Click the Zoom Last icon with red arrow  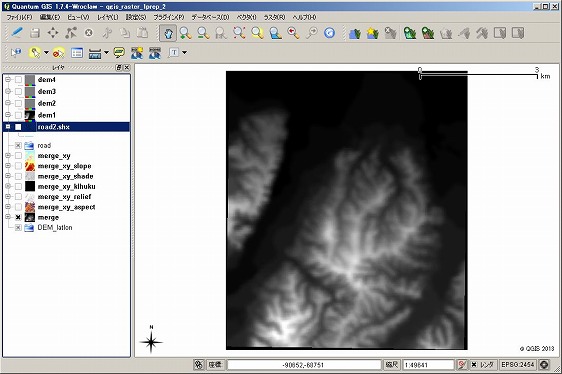[293, 33]
